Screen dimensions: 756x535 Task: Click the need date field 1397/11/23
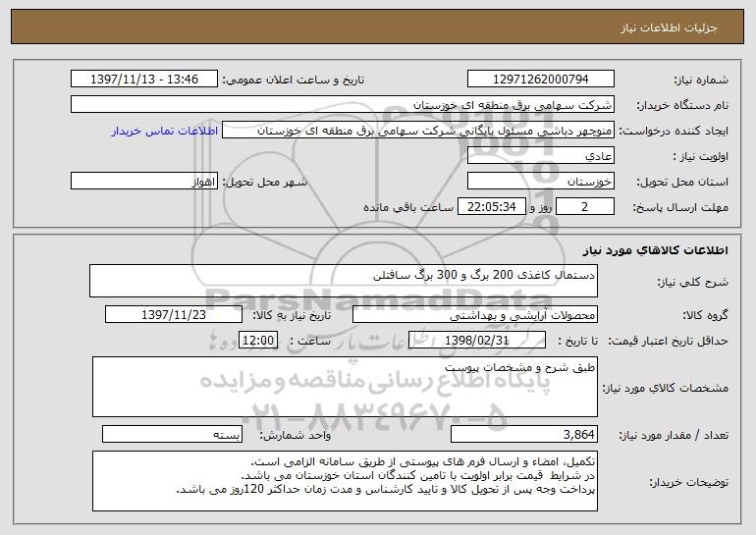point(174,315)
